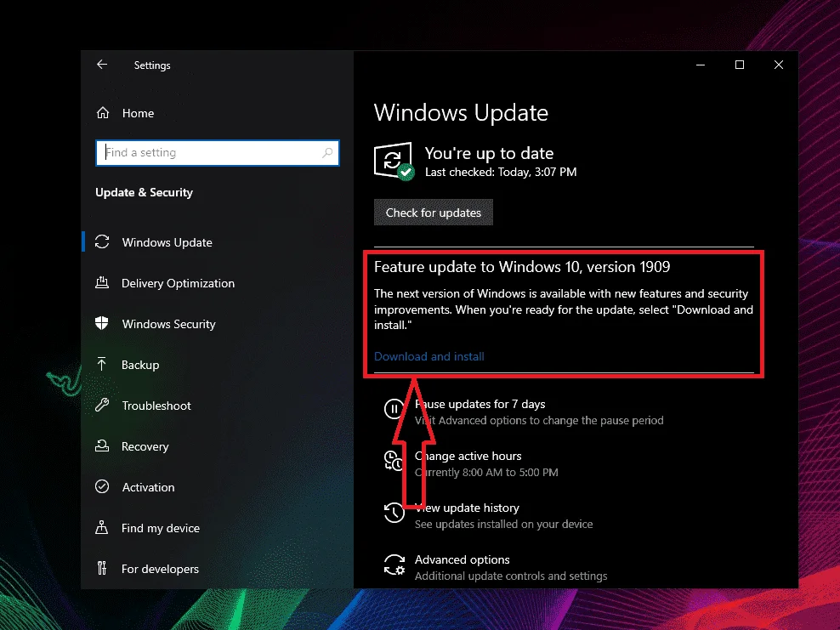Screen dimensions: 840x630
Task: Close the Settings window
Action: click(x=779, y=65)
